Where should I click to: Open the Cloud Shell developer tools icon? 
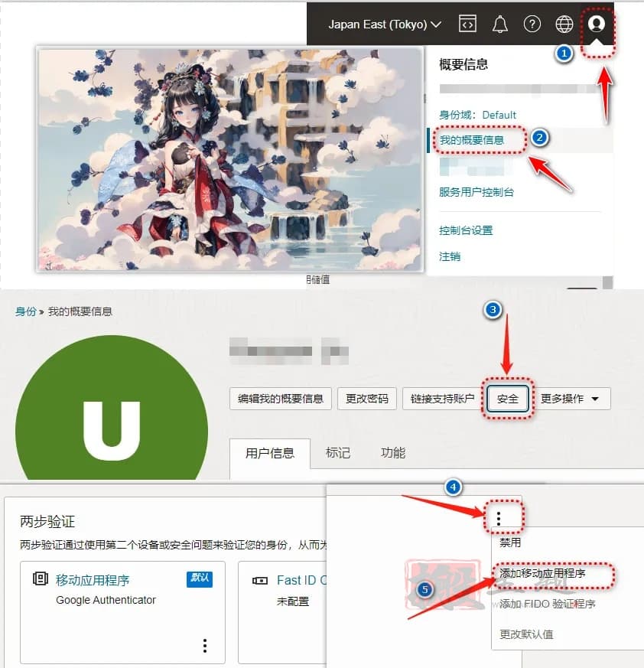pyautogui.click(x=467, y=24)
